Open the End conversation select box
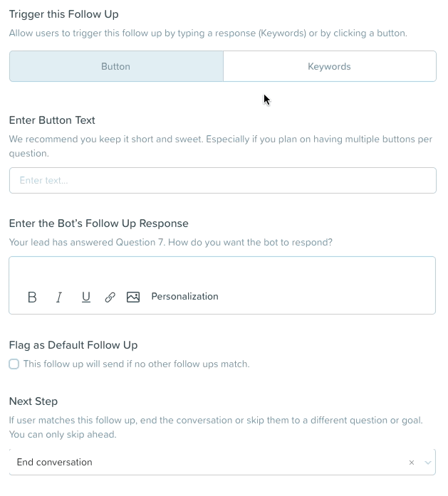 (x=222, y=462)
